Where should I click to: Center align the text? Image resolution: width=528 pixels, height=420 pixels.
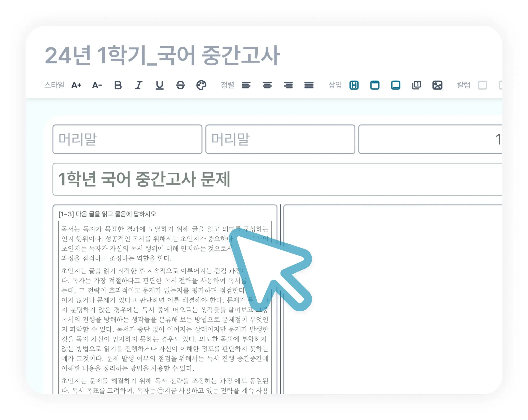pyautogui.click(x=267, y=85)
